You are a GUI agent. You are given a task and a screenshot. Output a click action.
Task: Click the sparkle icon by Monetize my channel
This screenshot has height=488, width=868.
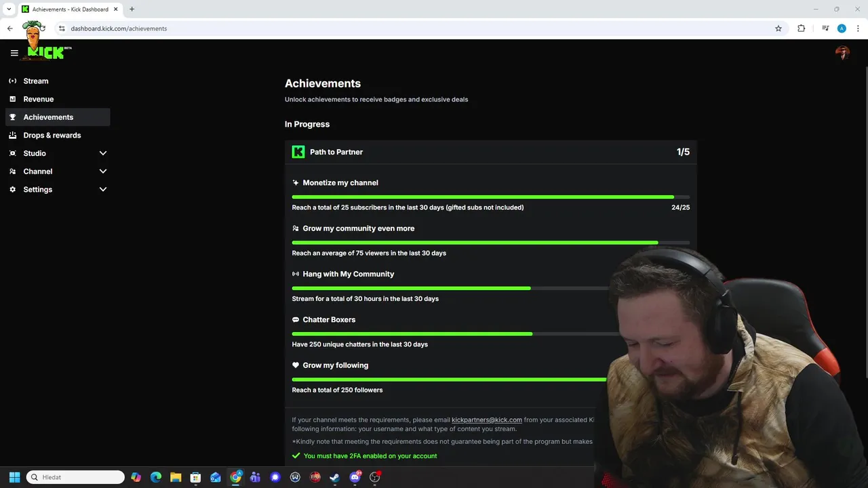pyautogui.click(x=296, y=182)
